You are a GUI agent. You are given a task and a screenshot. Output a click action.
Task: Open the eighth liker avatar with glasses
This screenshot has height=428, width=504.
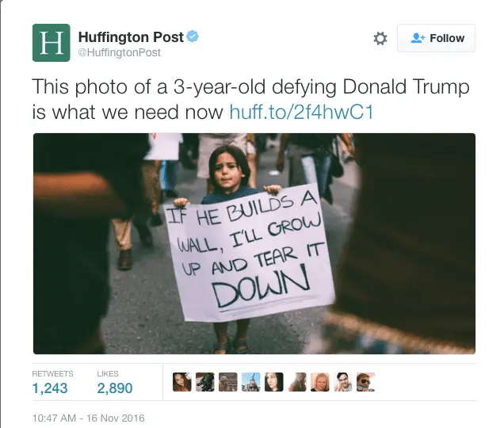343,382
